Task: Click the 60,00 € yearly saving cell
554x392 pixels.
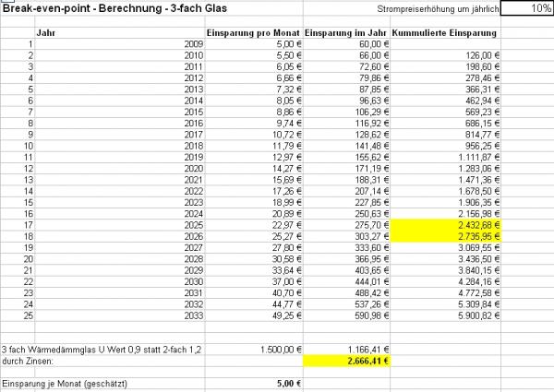Action: 345,43
